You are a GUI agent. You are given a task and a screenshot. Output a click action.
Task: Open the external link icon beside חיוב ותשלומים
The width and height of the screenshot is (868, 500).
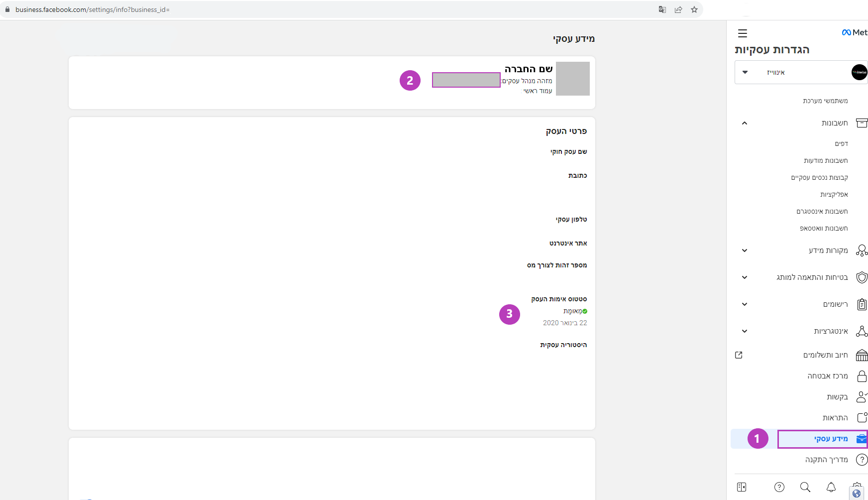pos(739,355)
